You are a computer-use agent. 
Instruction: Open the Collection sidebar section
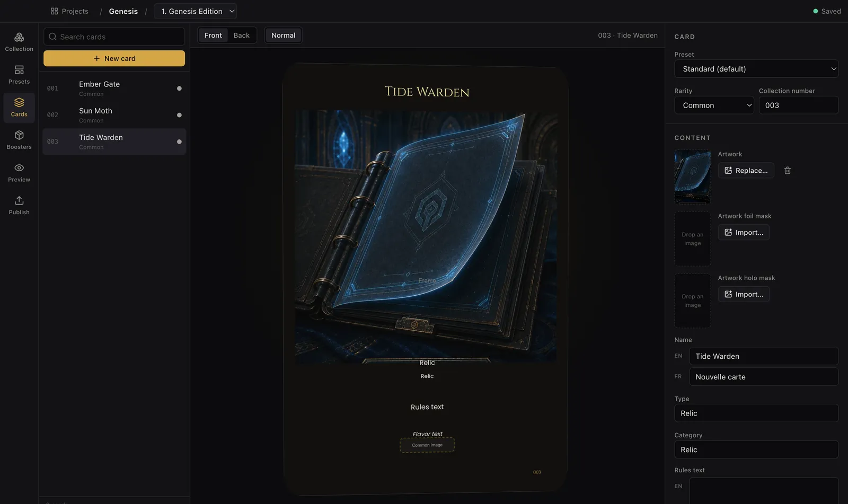click(x=19, y=42)
